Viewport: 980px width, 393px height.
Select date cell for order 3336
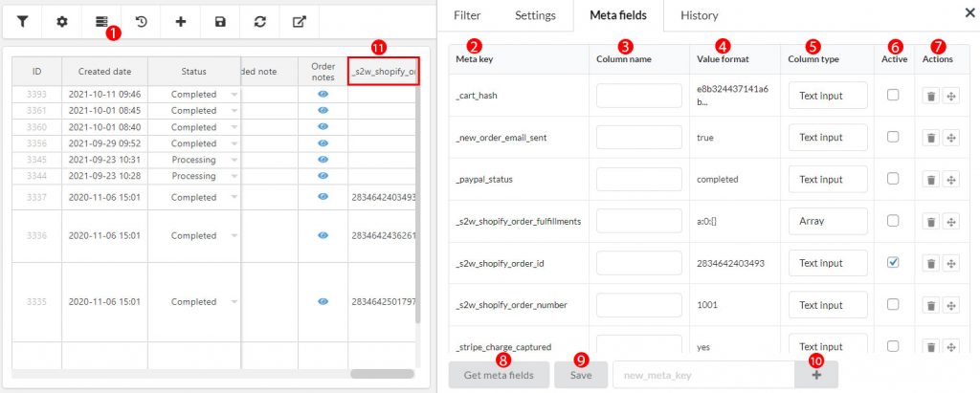click(104, 235)
